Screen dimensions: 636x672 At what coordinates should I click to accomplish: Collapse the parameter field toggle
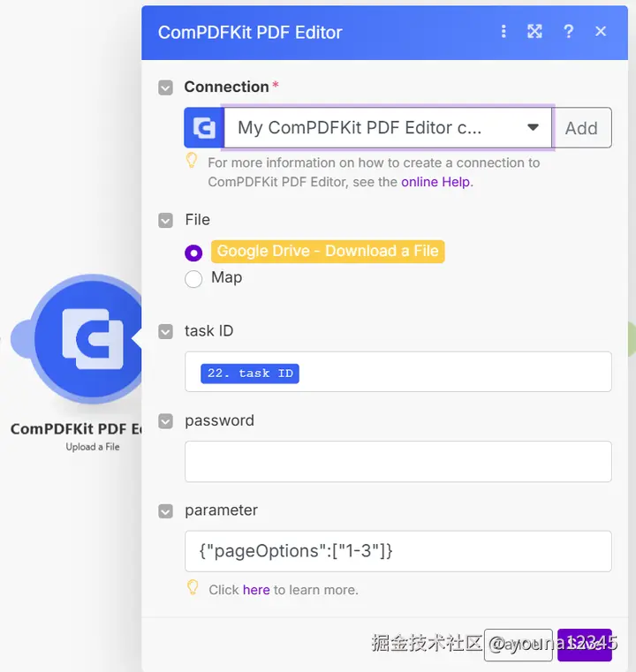point(165,511)
